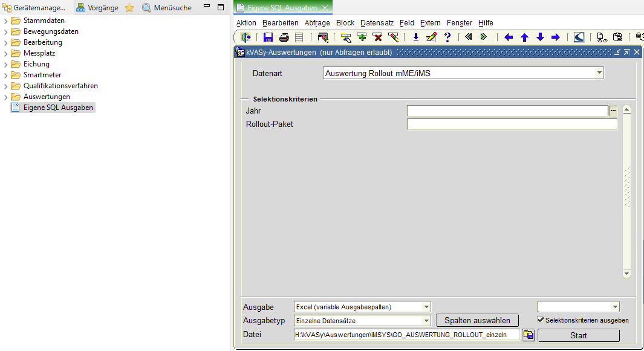Image resolution: width=644 pixels, height=351 pixels.
Task: Click the exit door icon in toolbar
Action: coord(246,37)
